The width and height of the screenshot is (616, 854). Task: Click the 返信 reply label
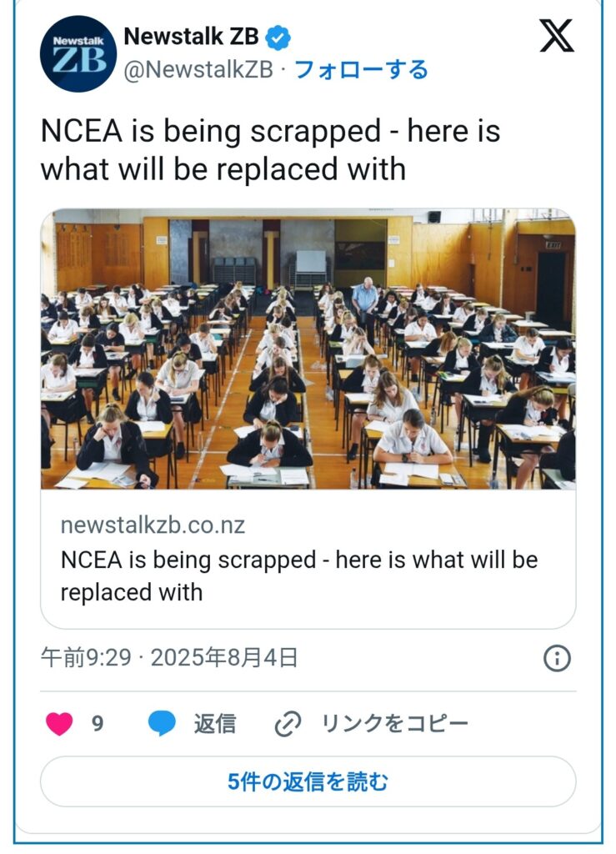pyautogui.click(x=214, y=724)
